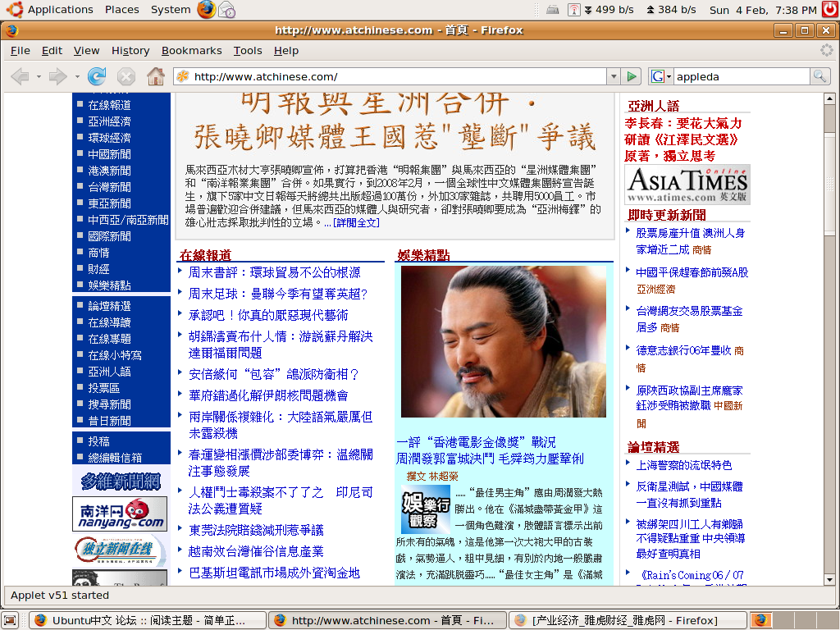Viewport: 840px width, 630px height.
Task: Click the 獨立新聞在線 banner
Action: point(120,550)
